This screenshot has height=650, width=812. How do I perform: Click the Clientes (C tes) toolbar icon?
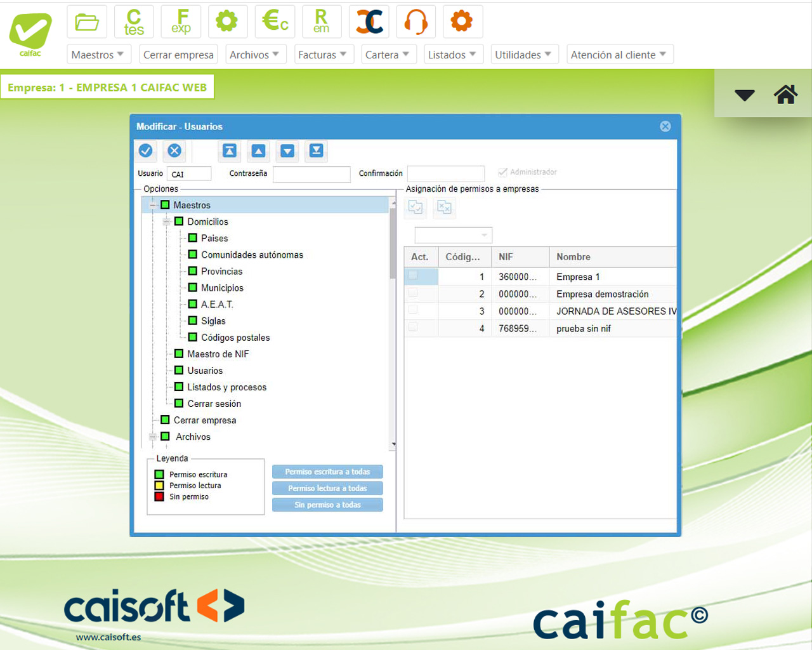[134, 22]
